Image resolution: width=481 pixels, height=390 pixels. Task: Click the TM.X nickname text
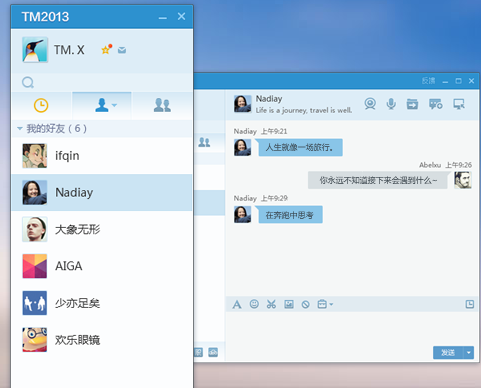(69, 50)
